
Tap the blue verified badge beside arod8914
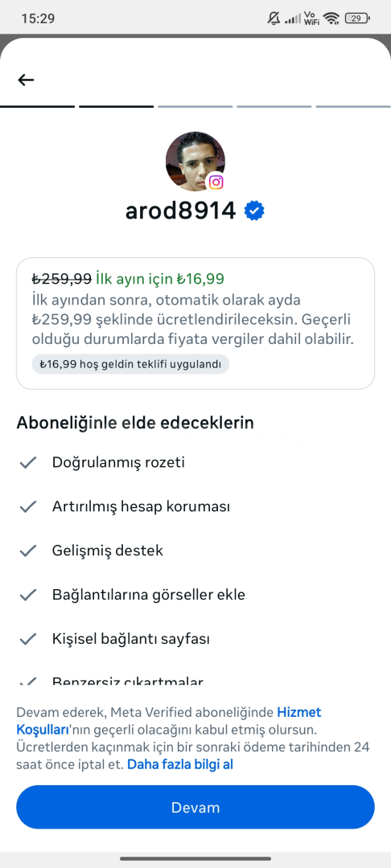point(254,211)
